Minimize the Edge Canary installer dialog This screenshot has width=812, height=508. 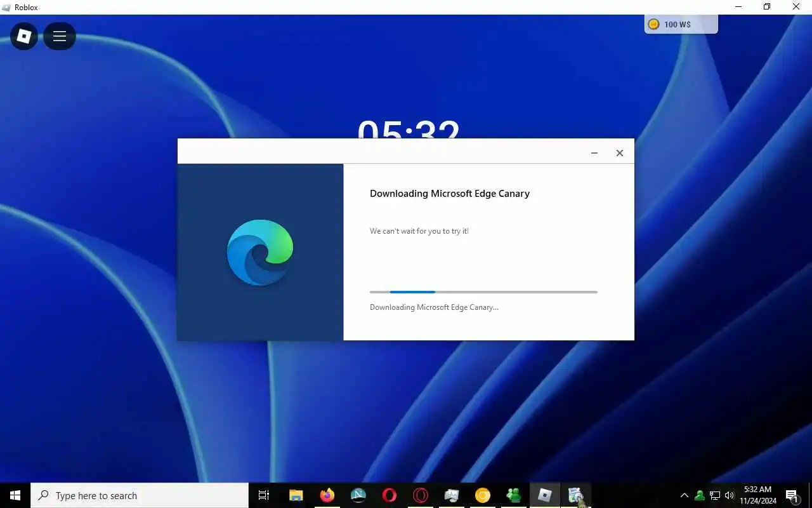coord(594,152)
